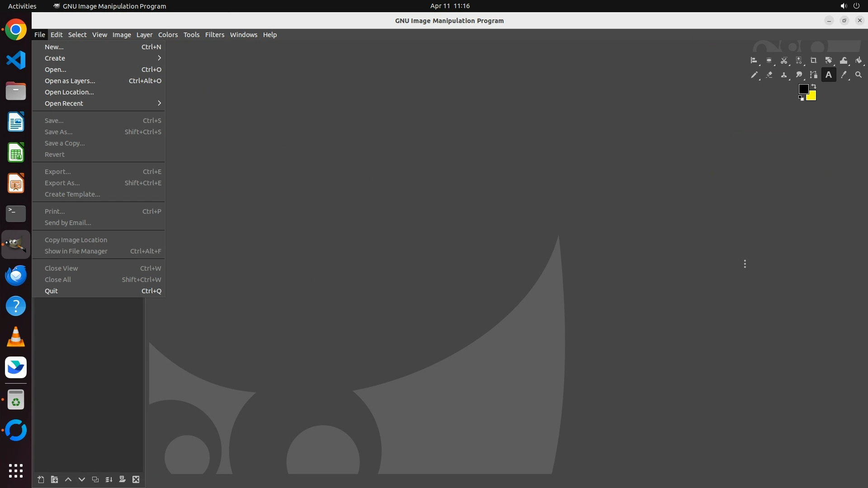Choose the Bucket Fill tool
Screen dimensions: 868x488
pyautogui.click(x=859, y=61)
